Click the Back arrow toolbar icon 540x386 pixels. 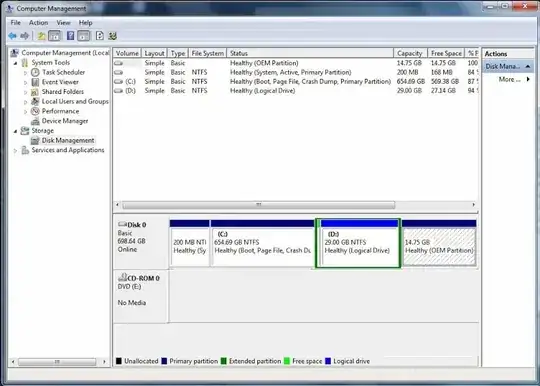pyautogui.click(x=13, y=35)
